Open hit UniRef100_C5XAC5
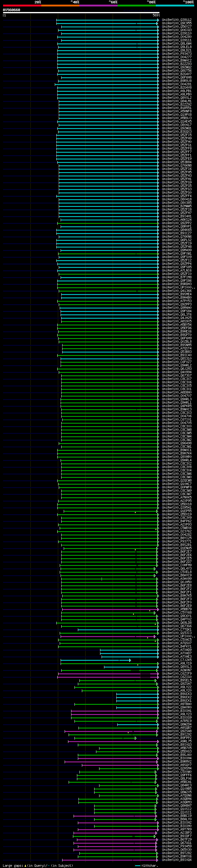This screenshot has height=868, width=197. coord(177,640)
